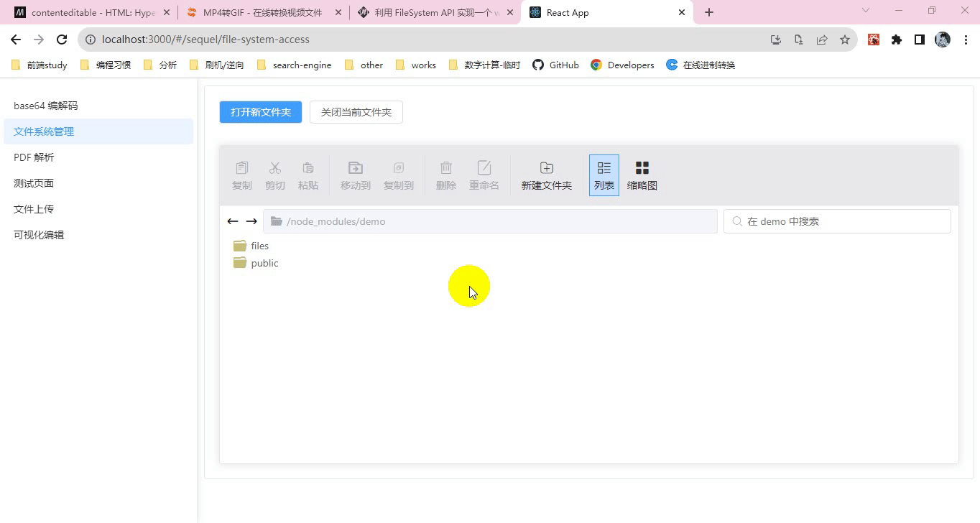
Task: Click the site info icon in address bar
Action: click(x=91, y=40)
